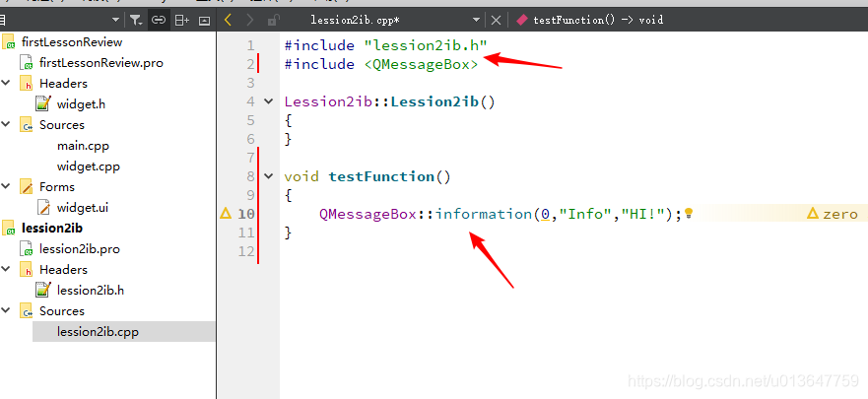
Task: Click the widget.ui file icon
Action: [43, 208]
